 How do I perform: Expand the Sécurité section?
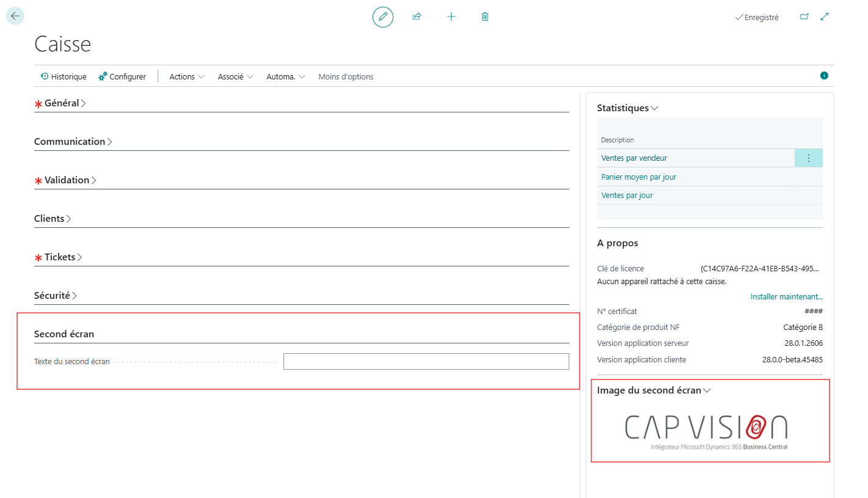56,296
